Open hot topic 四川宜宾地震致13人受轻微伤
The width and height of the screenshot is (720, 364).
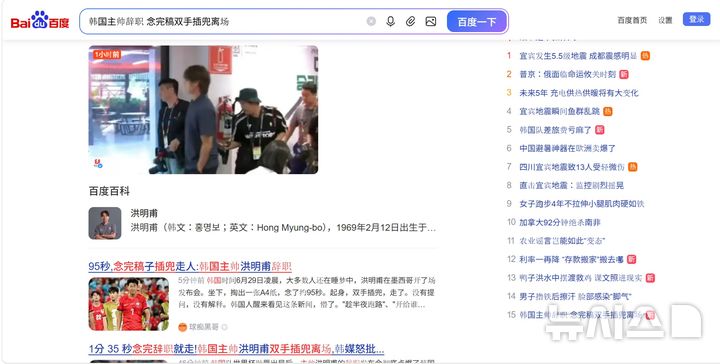pyautogui.click(x=572, y=167)
